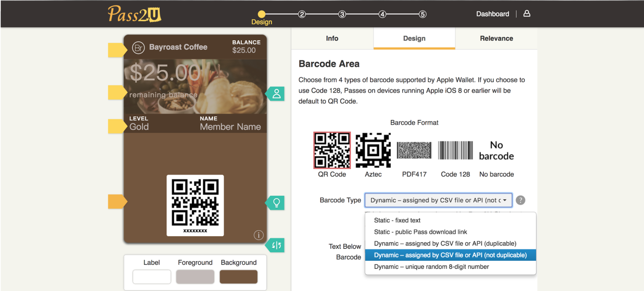This screenshot has width=644, height=291.
Task: Go to step 5 in progress bar
Action: point(423,14)
